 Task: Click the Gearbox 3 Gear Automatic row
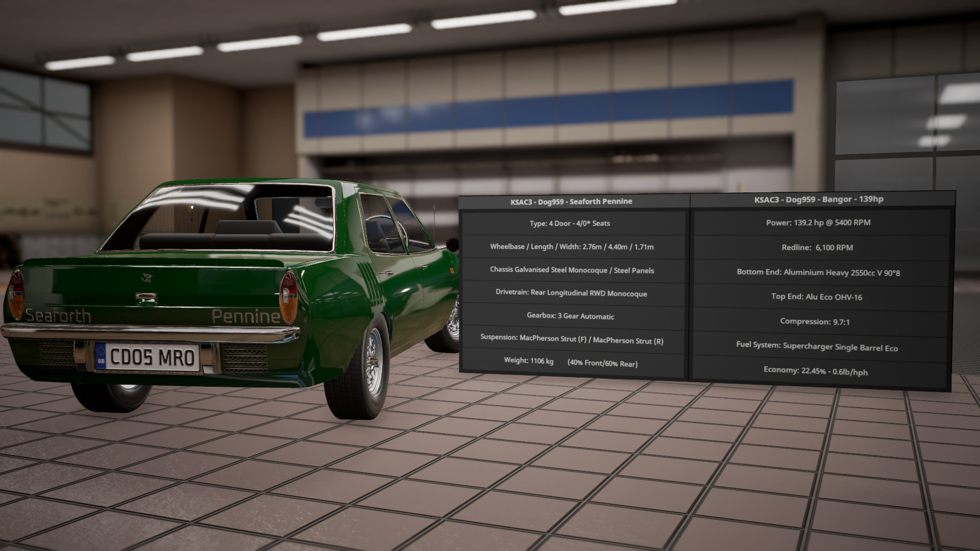pos(571,316)
